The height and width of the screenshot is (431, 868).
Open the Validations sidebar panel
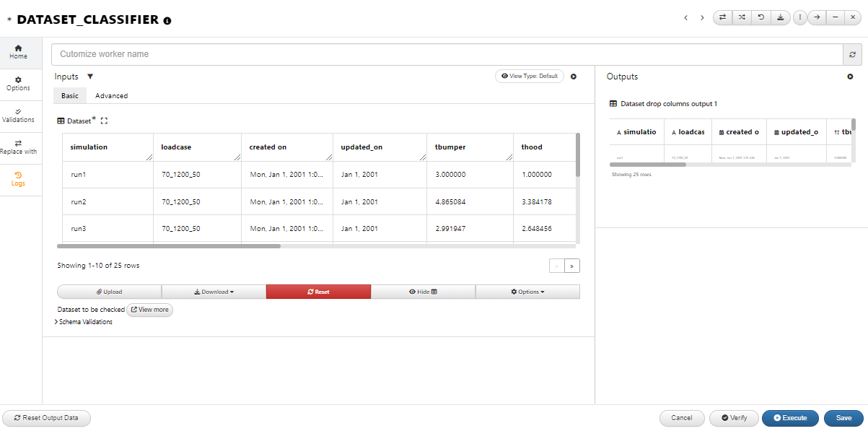click(x=19, y=116)
